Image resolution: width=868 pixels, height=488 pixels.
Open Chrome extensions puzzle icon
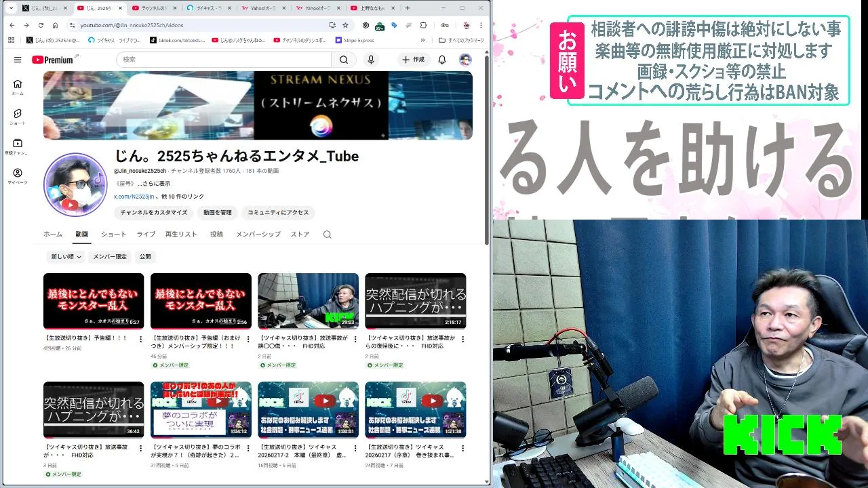click(x=423, y=25)
